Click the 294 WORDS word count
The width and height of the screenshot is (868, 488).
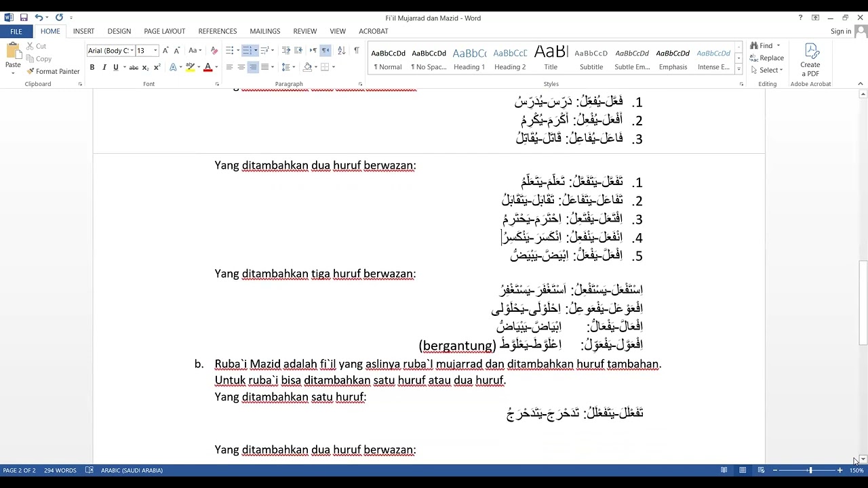pos(60,470)
